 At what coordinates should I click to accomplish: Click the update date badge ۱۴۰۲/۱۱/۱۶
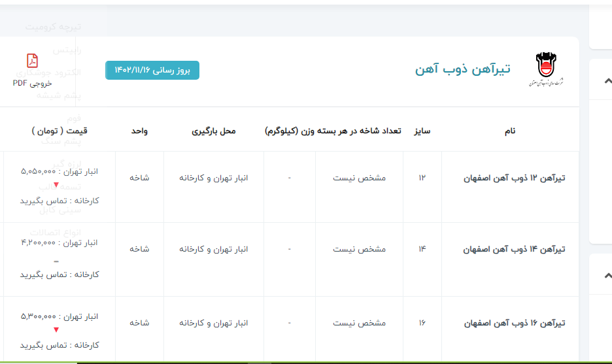point(152,70)
